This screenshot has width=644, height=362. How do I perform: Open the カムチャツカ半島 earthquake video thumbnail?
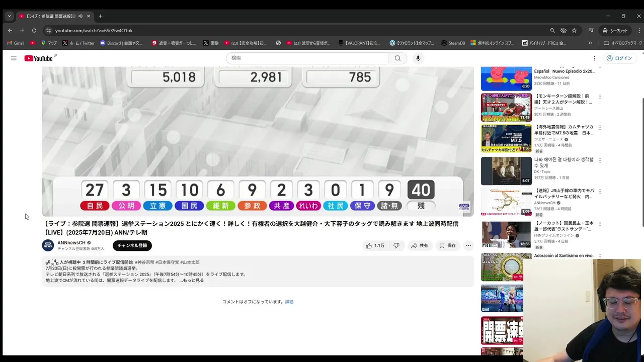(x=506, y=138)
